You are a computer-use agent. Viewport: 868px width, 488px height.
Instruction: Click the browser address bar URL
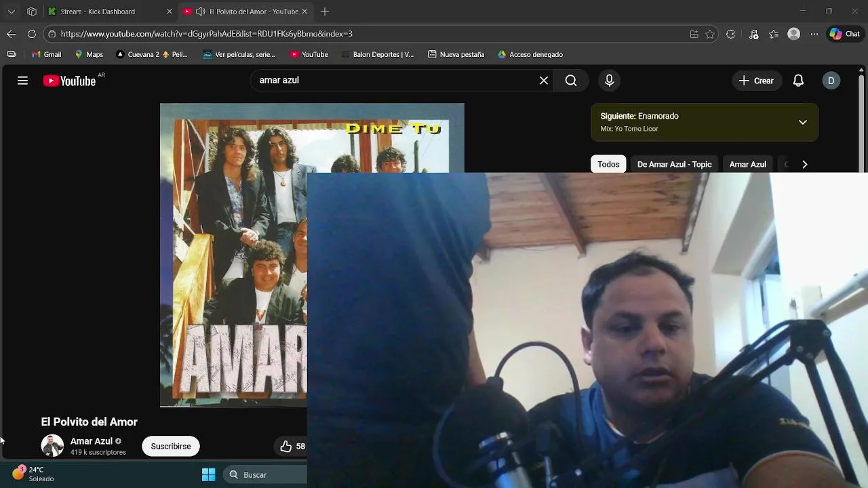(x=206, y=34)
